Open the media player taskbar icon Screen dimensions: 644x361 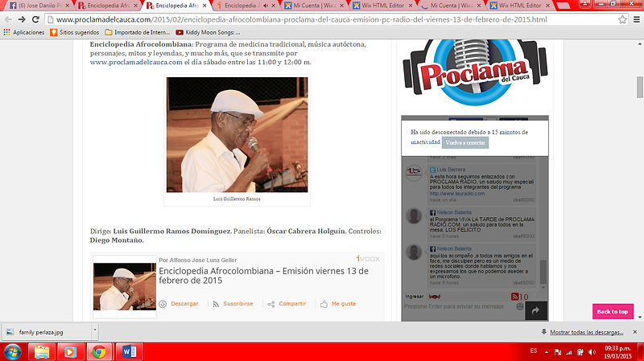click(x=70, y=352)
